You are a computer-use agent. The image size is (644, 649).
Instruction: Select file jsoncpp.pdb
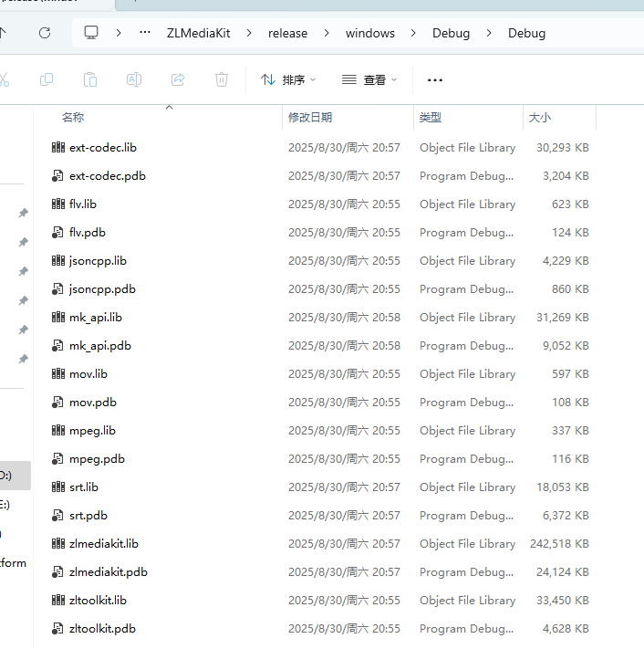click(x=102, y=289)
